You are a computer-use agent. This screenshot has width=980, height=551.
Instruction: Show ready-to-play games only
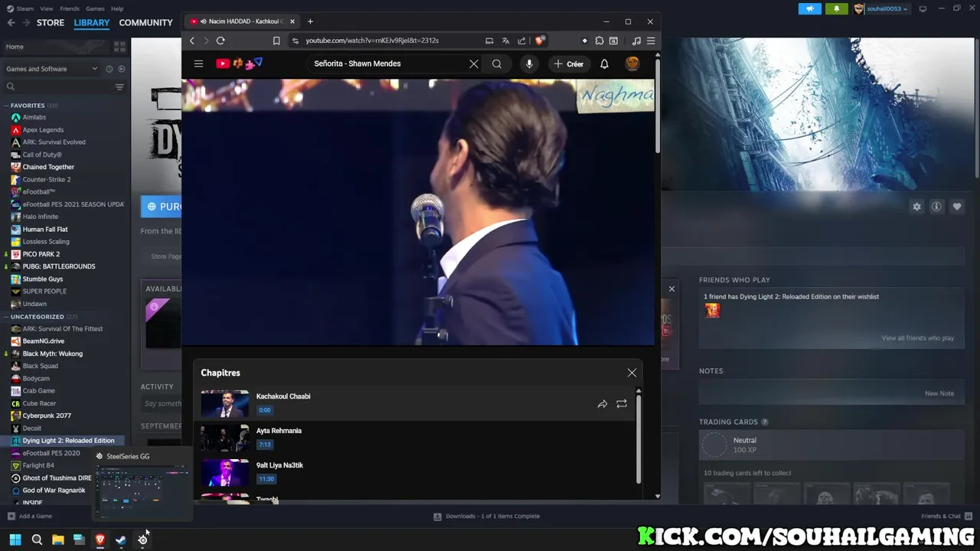point(121,69)
